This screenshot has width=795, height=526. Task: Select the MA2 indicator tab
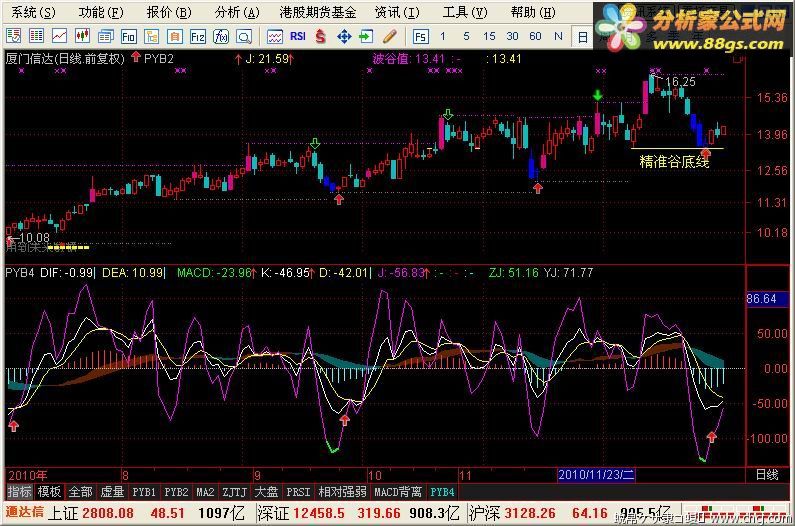pyautogui.click(x=205, y=492)
